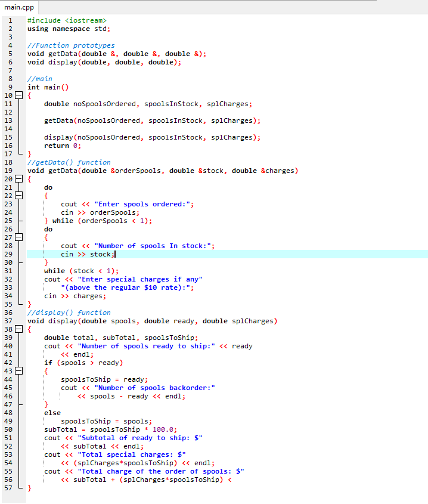Click '<< spools - ready << endl;' line
The image size is (428, 504).
(x=131, y=396)
